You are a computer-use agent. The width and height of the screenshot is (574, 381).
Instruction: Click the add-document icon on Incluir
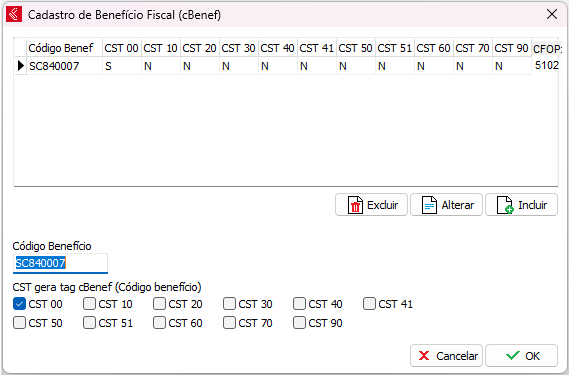505,205
